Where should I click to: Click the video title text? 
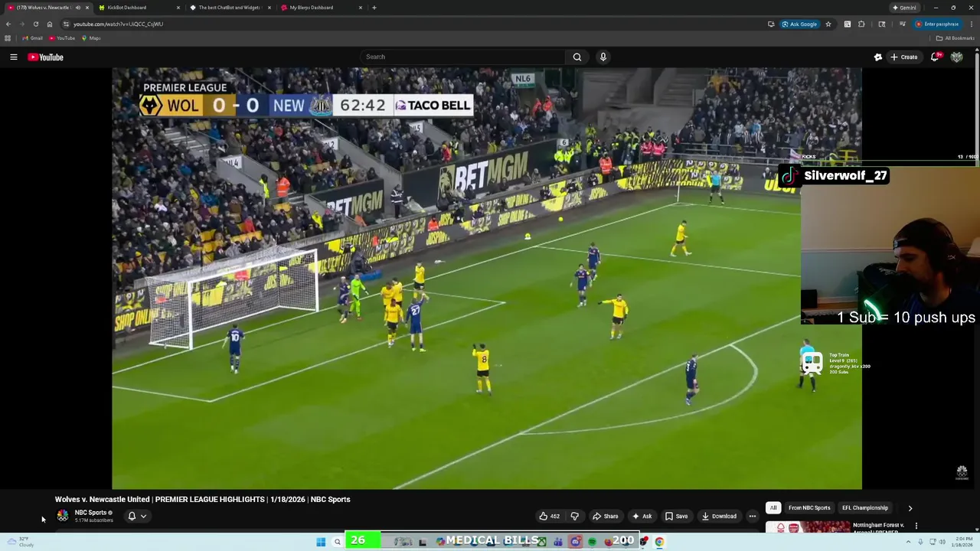point(202,499)
